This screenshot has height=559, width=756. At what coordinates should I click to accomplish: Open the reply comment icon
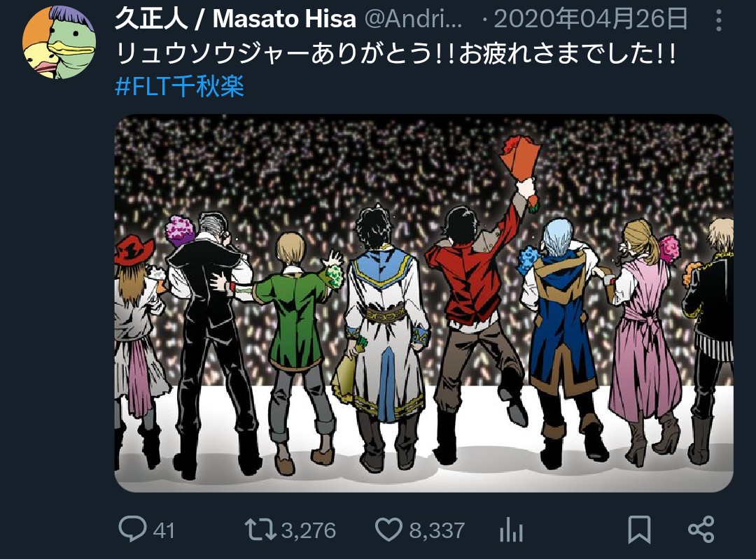pyautogui.click(x=132, y=529)
